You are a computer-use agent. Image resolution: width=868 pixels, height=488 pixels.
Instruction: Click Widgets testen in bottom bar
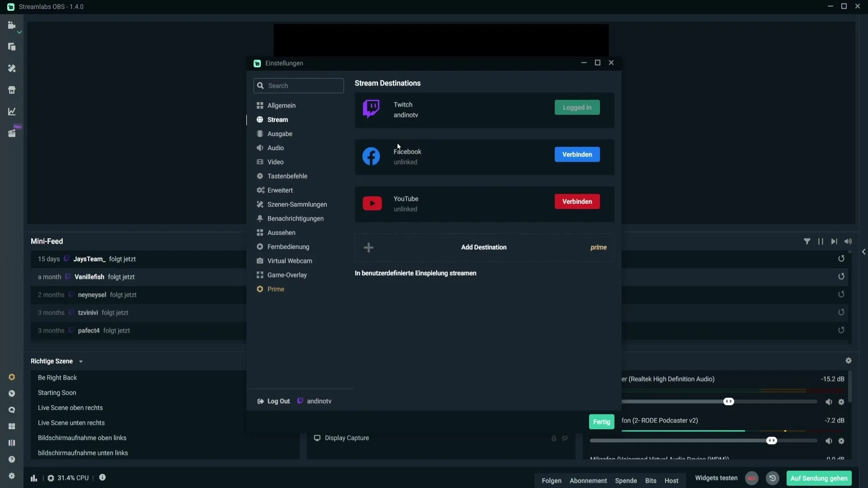point(716,478)
